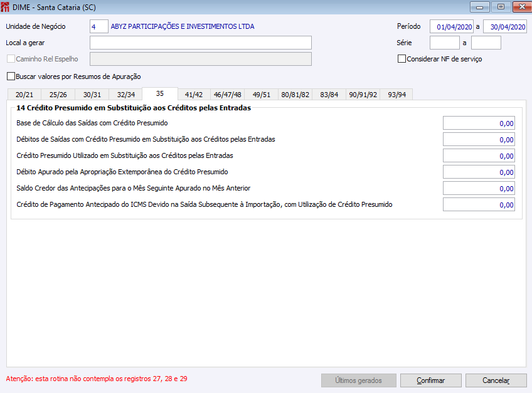Click the Caminho Rel Espelho path field
Image resolution: width=532 pixels, height=393 pixels.
[x=201, y=59]
